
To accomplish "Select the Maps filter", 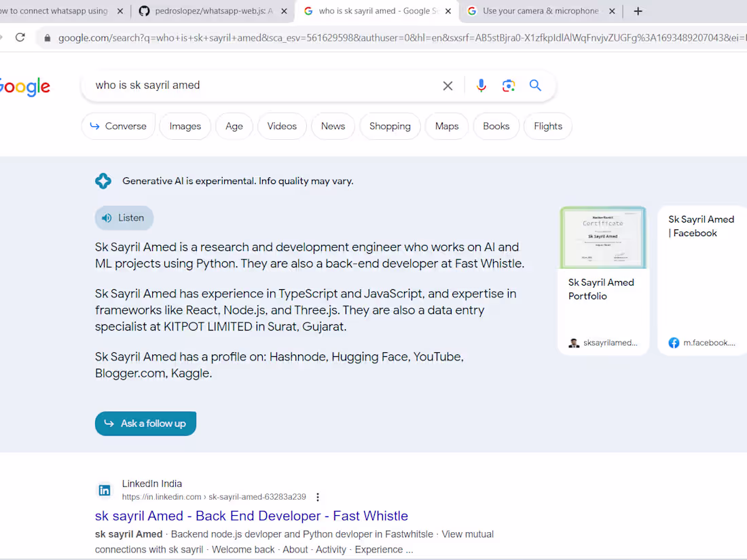I will (x=446, y=126).
